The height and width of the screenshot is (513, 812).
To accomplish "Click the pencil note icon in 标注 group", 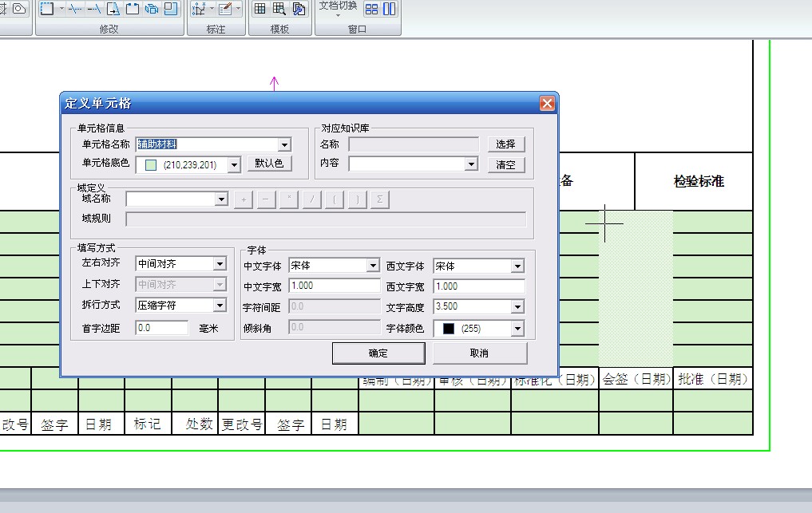I will [224, 9].
